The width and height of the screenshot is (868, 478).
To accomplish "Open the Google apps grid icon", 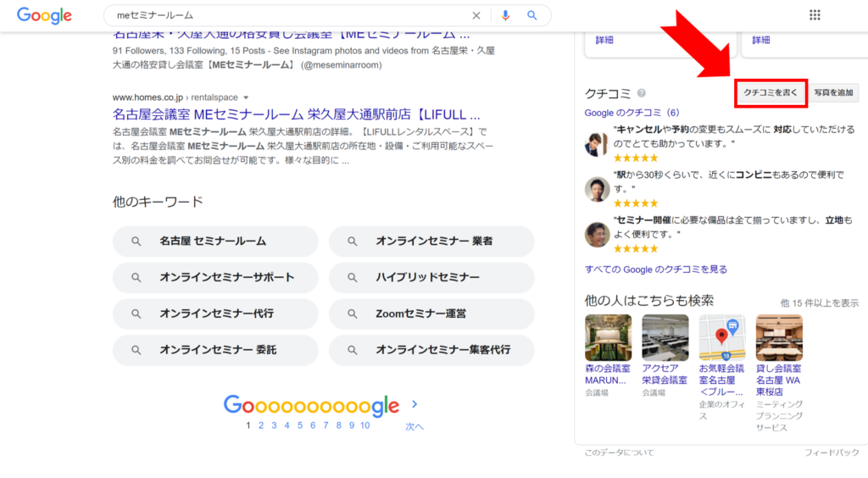I will click(x=815, y=15).
